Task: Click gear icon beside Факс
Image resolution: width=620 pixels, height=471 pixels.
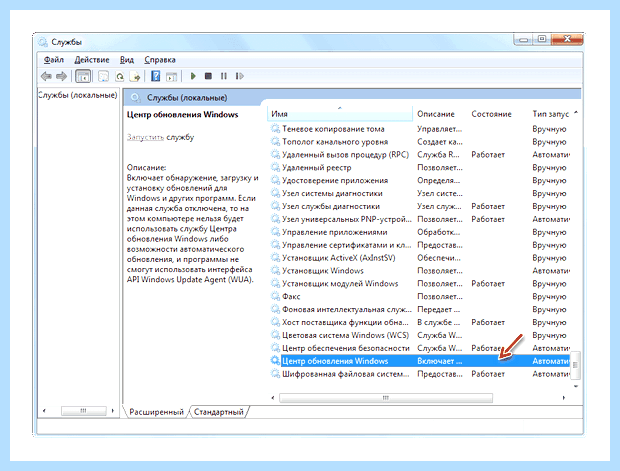Action: pos(275,296)
